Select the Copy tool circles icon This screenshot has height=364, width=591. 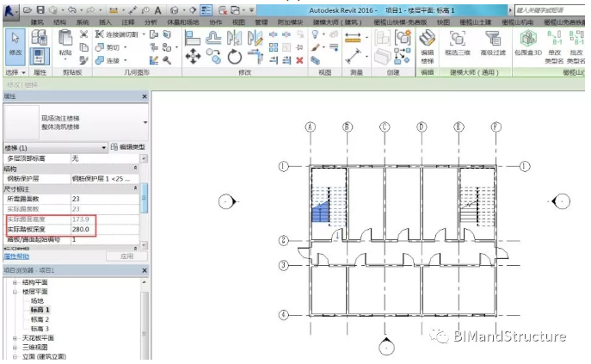coord(213,57)
